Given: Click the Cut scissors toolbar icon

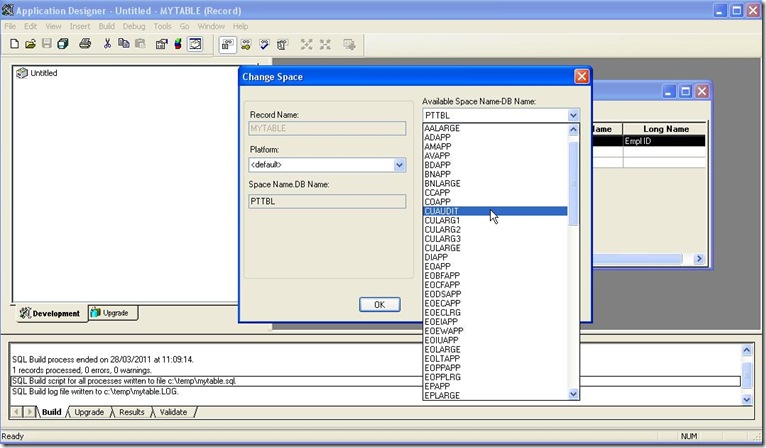Looking at the screenshot, I should click(x=107, y=44).
